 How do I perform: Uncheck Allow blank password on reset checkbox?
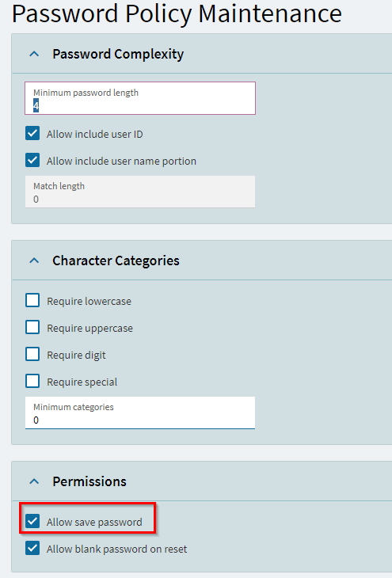(x=32, y=548)
